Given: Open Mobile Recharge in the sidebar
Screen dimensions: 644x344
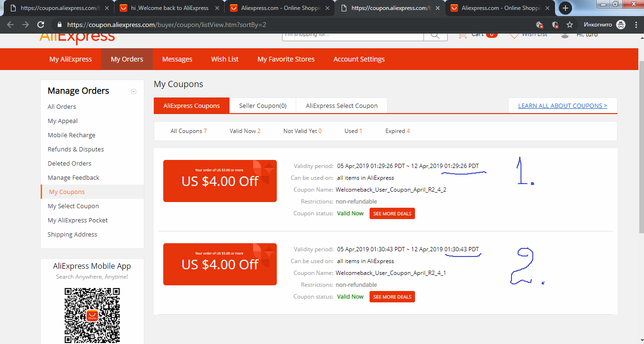Looking at the screenshot, I should point(71,135).
